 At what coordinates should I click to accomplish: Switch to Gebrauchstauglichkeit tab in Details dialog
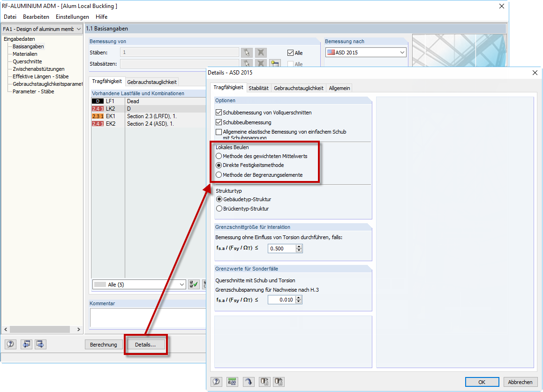(x=299, y=88)
